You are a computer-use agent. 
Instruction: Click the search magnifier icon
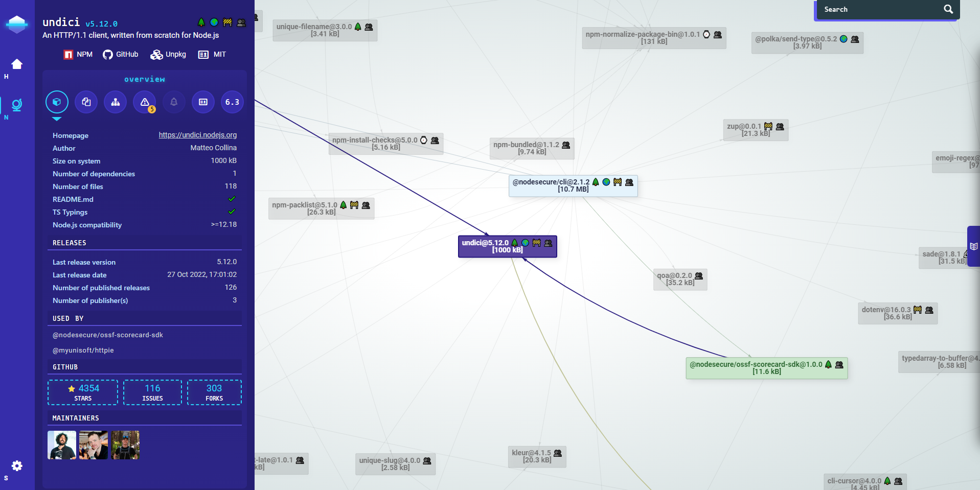point(948,9)
